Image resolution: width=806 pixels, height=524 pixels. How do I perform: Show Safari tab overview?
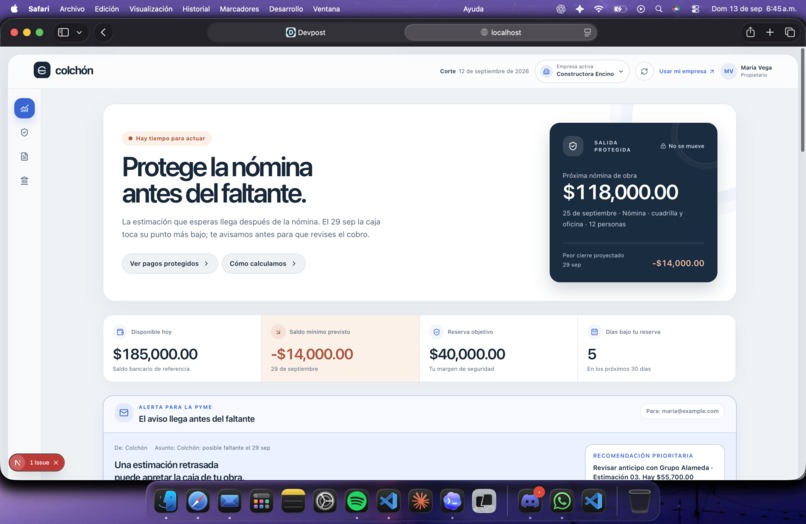[x=790, y=32]
